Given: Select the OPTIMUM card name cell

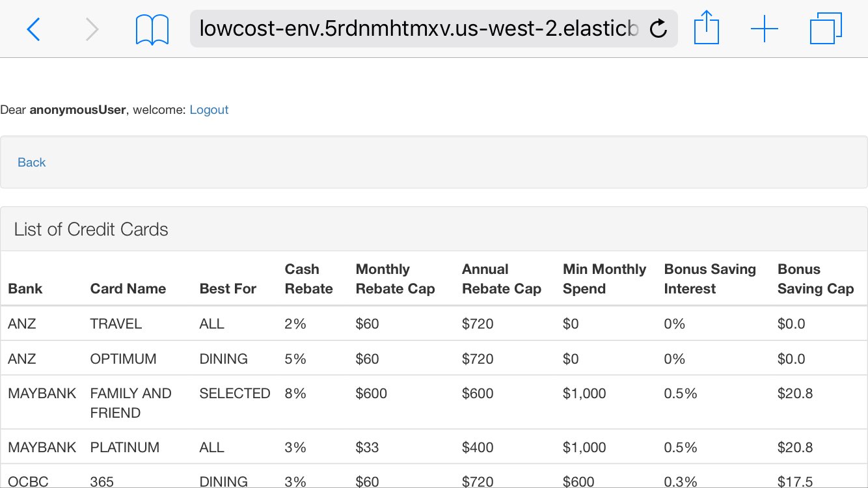Looking at the screenshot, I should (x=123, y=359).
